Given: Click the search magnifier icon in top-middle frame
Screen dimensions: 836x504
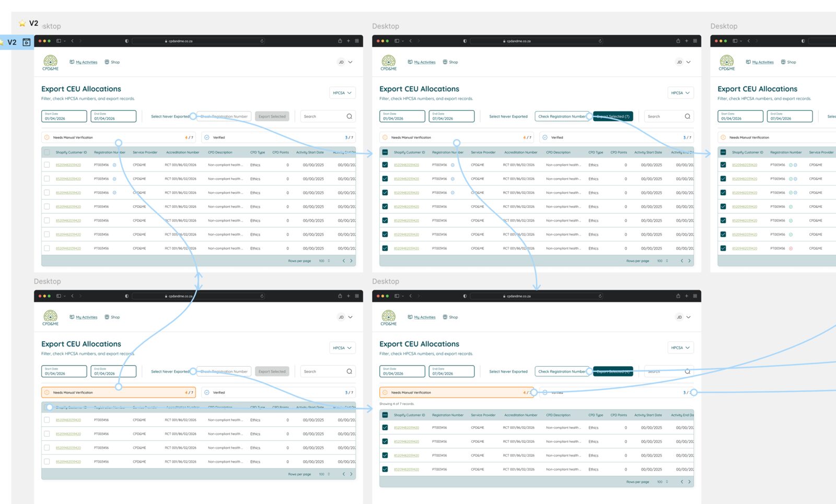Looking at the screenshot, I should pos(687,116).
